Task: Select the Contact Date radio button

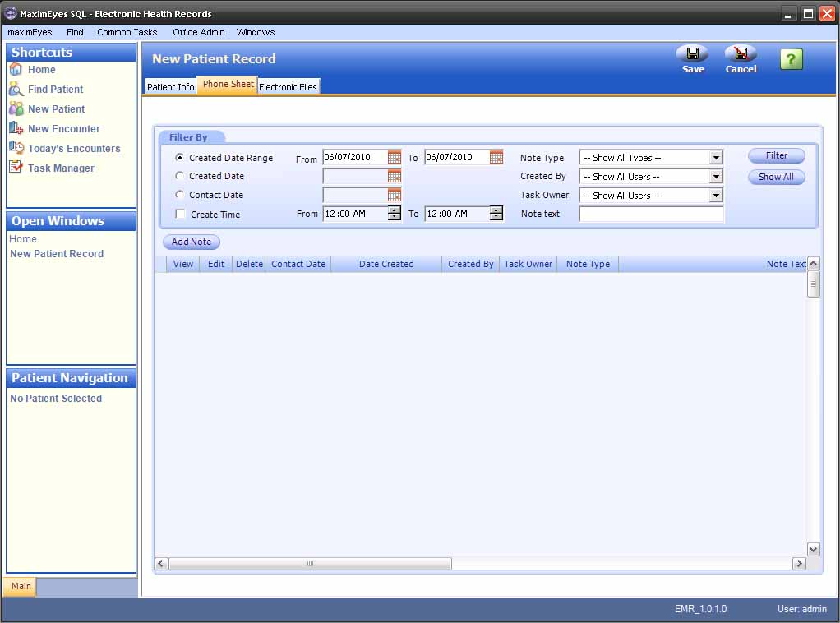Action: pyautogui.click(x=180, y=195)
